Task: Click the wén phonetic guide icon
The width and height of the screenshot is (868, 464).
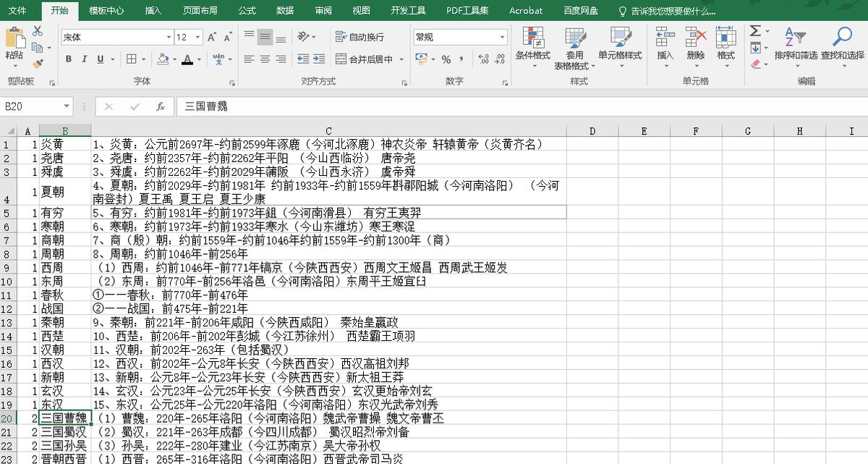Action: [219, 59]
